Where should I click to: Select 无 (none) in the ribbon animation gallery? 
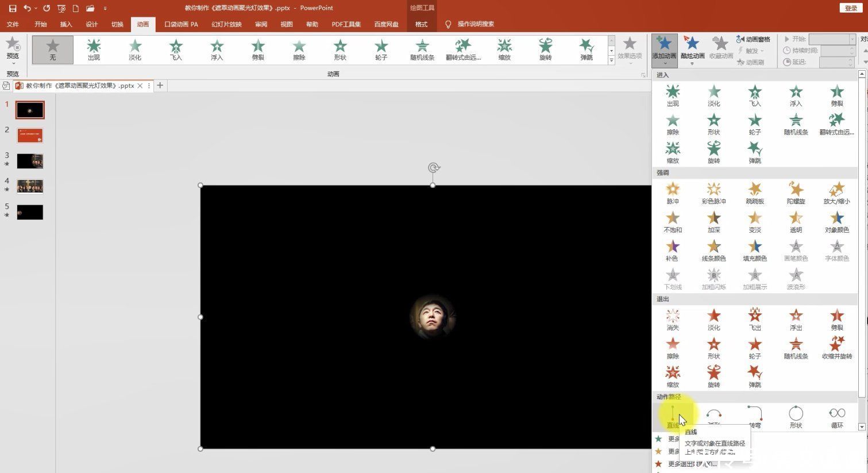tap(53, 49)
